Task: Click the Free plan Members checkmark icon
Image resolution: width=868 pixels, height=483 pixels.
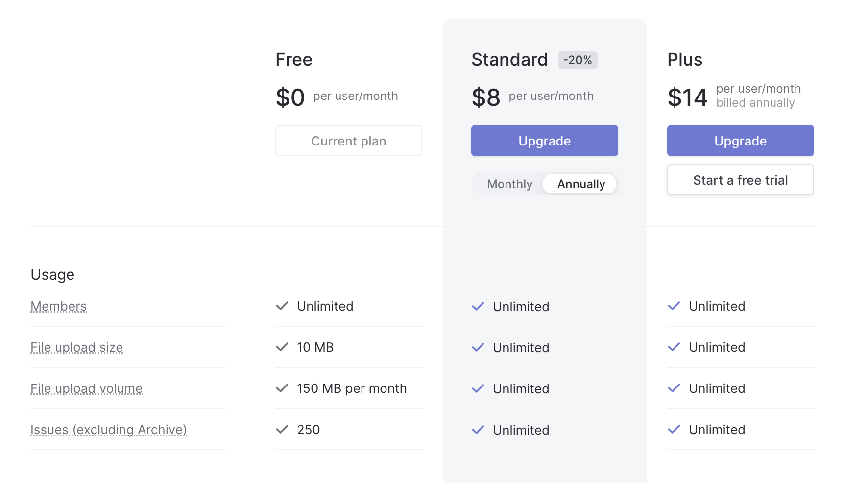Action: click(282, 306)
